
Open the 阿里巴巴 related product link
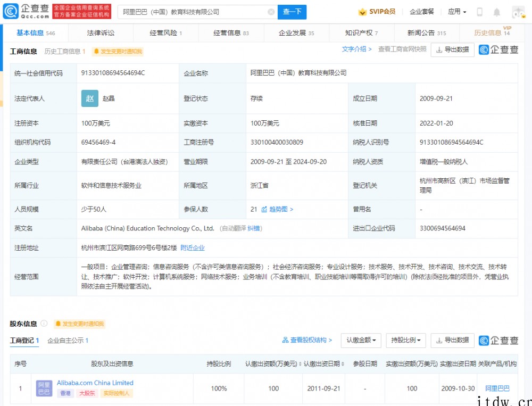coord(497,388)
